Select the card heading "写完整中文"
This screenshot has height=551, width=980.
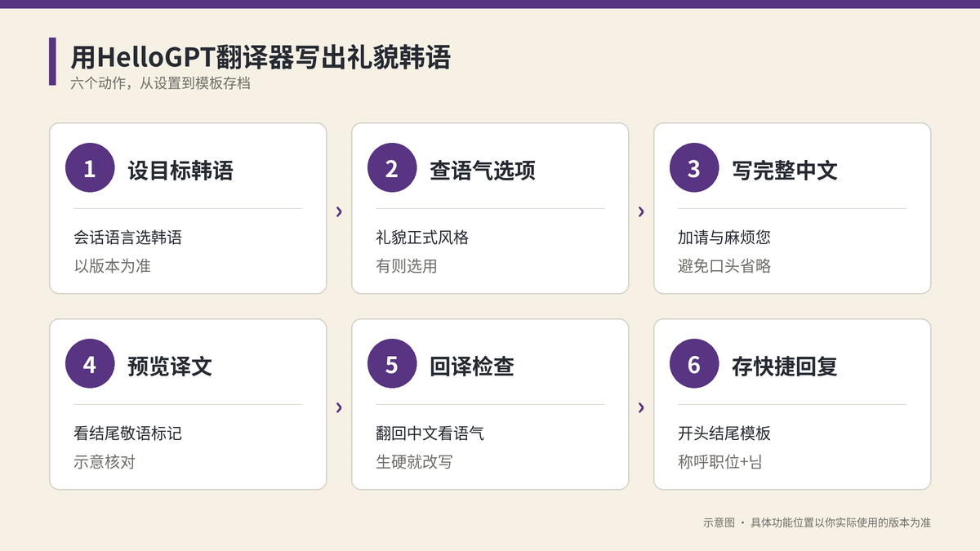tap(785, 170)
